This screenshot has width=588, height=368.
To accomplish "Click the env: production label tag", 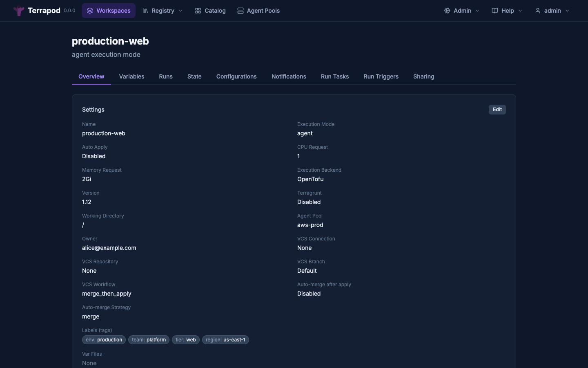I will click(x=104, y=340).
